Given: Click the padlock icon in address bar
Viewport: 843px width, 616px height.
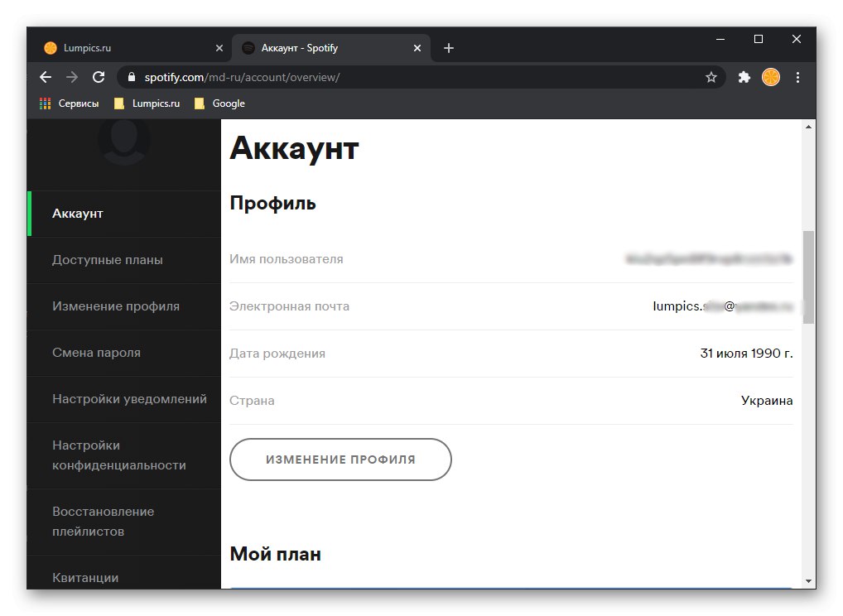Looking at the screenshot, I should point(131,77).
